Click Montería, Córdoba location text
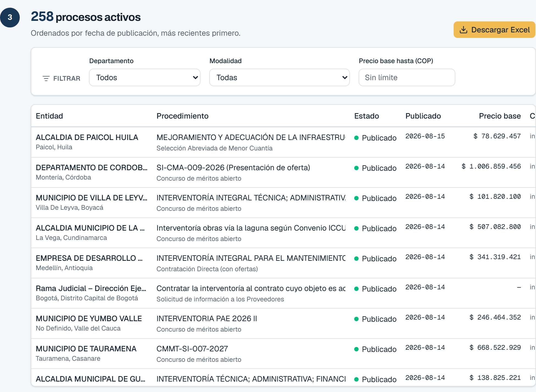Screen dimensions: 536x392 pyautogui.click(x=63, y=177)
